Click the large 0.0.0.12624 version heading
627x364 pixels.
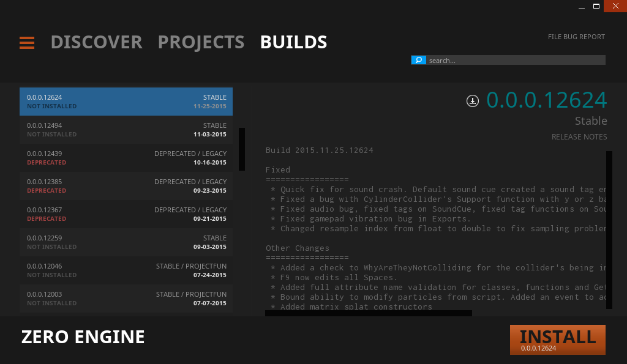click(547, 100)
